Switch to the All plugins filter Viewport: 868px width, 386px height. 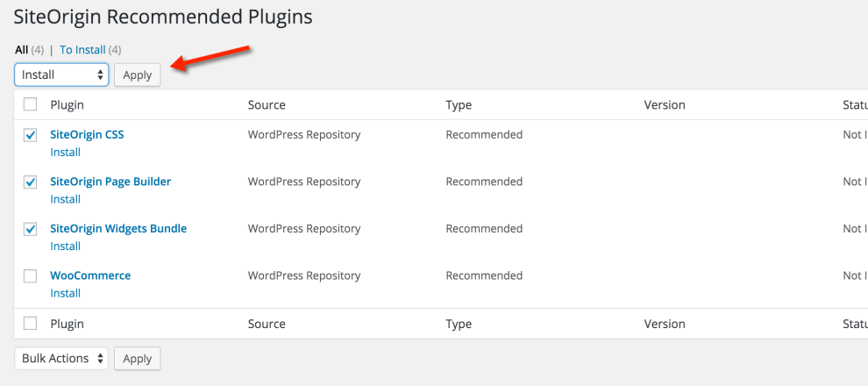[x=21, y=50]
